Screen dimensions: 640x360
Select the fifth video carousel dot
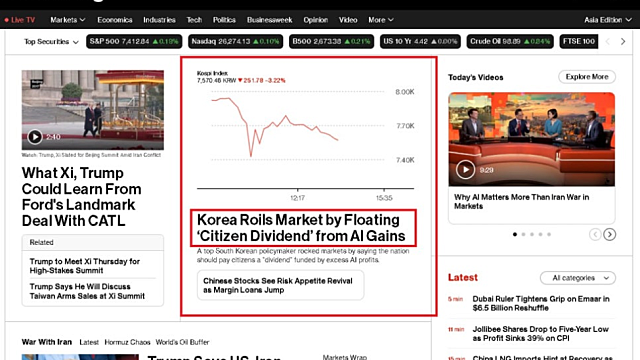(x=549, y=234)
